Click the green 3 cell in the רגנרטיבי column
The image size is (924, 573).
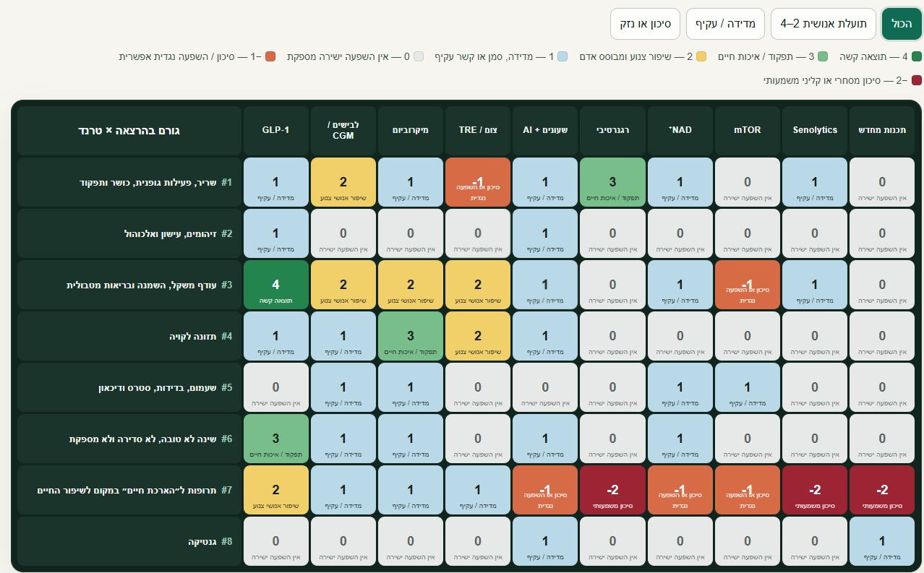(x=612, y=182)
